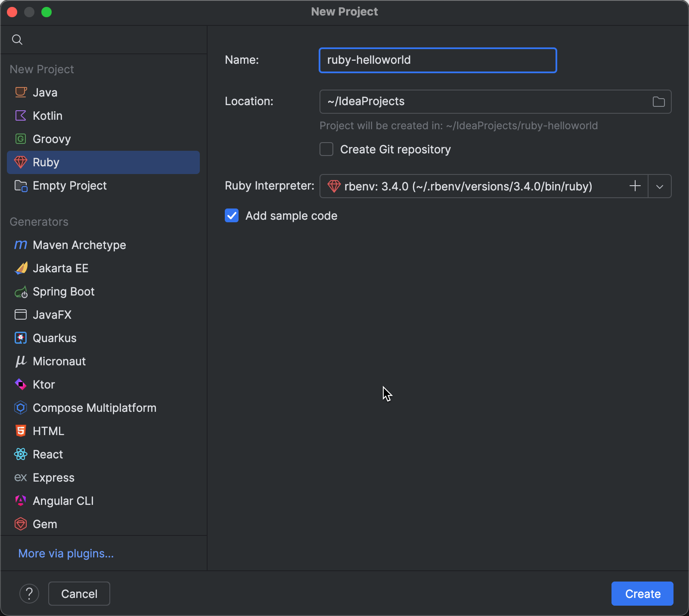The image size is (689, 616).
Task: Select the Compose Multiplatform generator
Action: [x=21, y=408]
